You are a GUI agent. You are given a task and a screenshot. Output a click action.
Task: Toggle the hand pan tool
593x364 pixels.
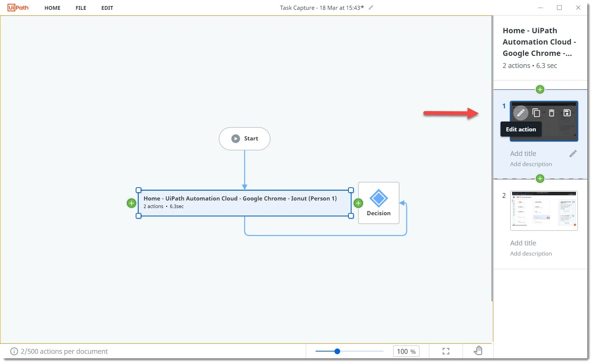[x=478, y=351]
